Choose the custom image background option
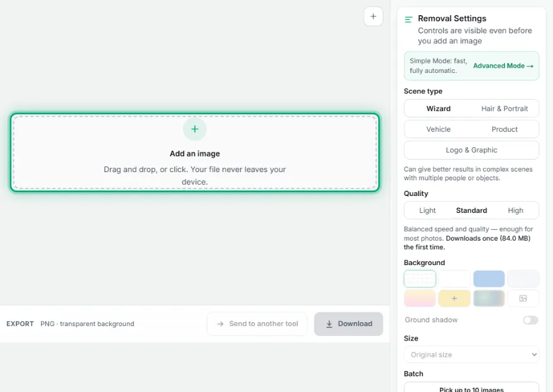The height and width of the screenshot is (392, 553). (523, 298)
